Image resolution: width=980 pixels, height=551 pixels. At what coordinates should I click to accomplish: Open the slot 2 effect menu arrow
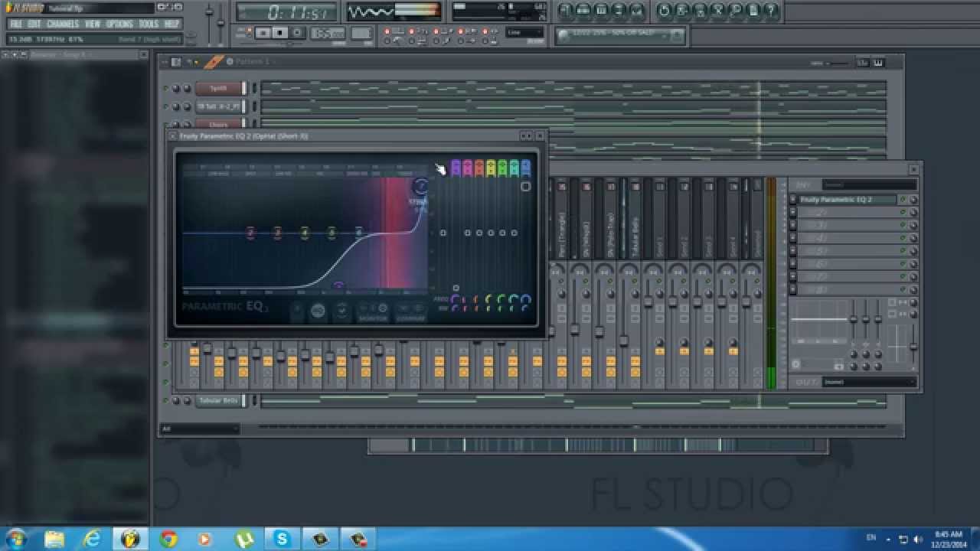click(x=793, y=213)
